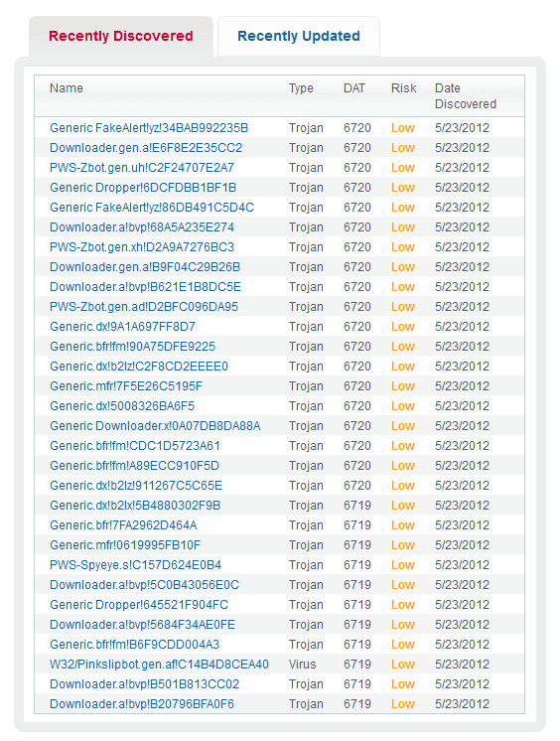
Task: Select Generic.dx!b2lz!911267C5C65E link
Action: [x=136, y=486]
